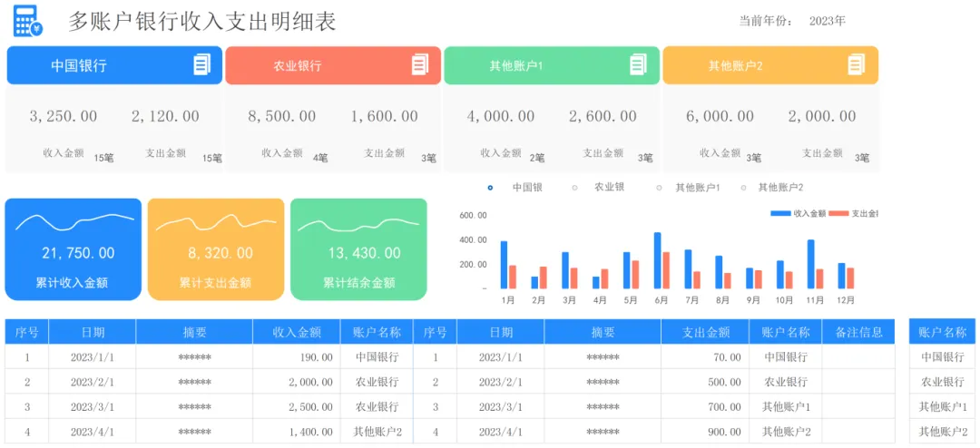The height and width of the screenshot is (448, 980).
Task: Click the blue 收入金额 legend swatch
Action: tap(781, 214)
